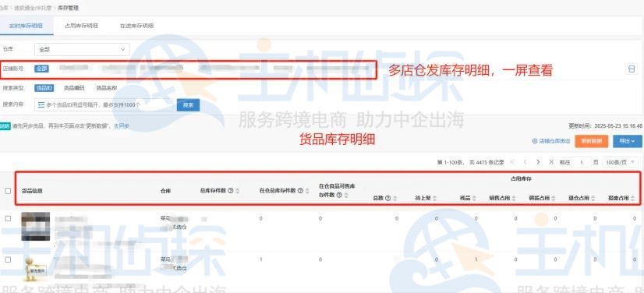The height and width of the screenshot is (293, 644).
Task: Switch to the 在途库存明细 tab
Action: [x=136, y=26]
